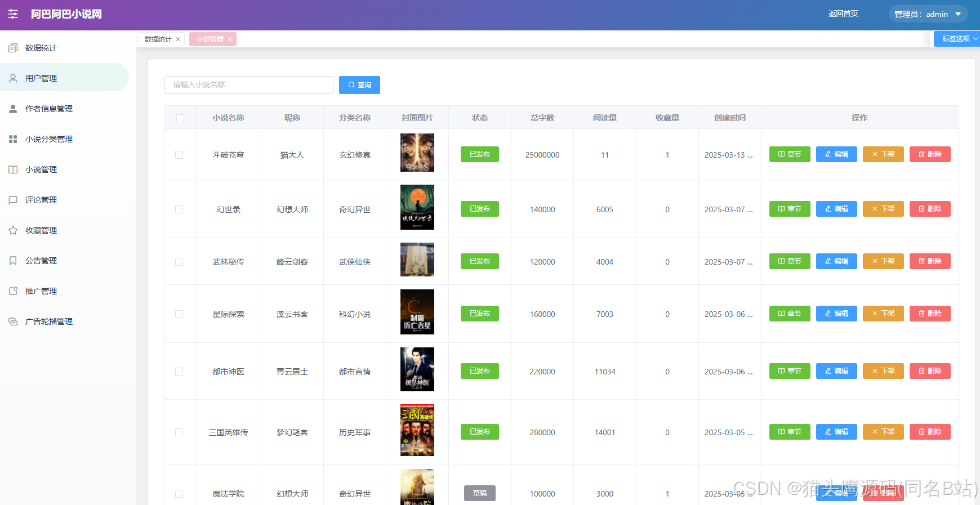Click the 武林秘传 cover image

point(417,260)
